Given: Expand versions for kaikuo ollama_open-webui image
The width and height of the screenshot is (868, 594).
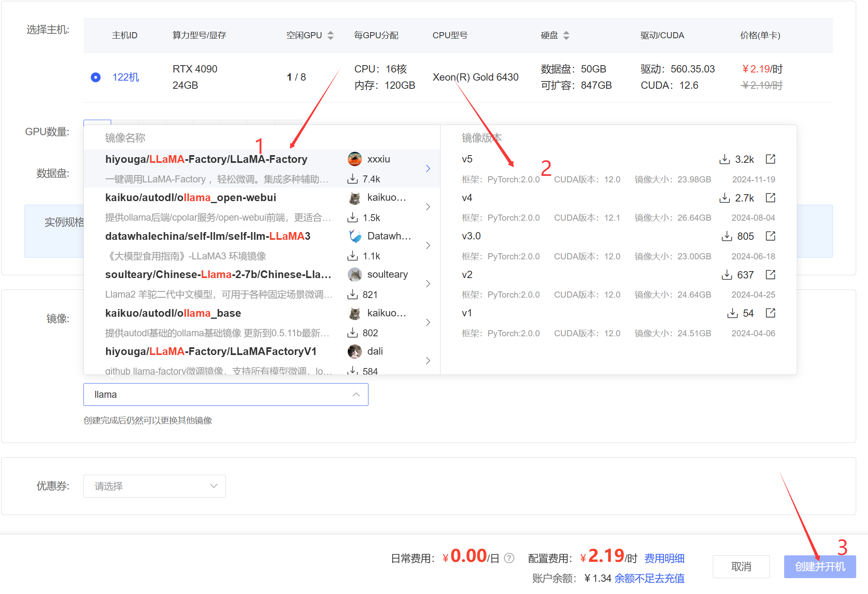Looking at the screenshot, I should coord(427,207).
